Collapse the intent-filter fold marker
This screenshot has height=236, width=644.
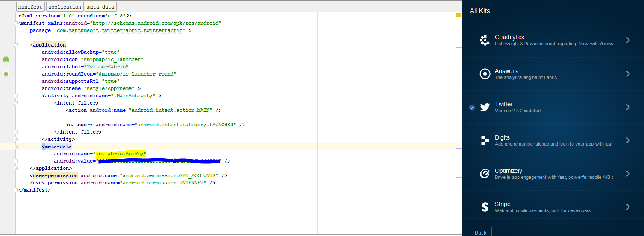pos(15,103)
